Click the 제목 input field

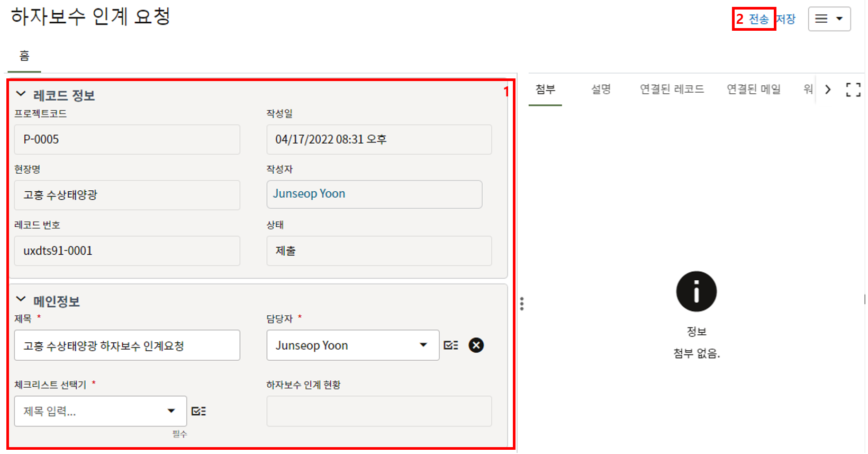click(x=127, y=345)
